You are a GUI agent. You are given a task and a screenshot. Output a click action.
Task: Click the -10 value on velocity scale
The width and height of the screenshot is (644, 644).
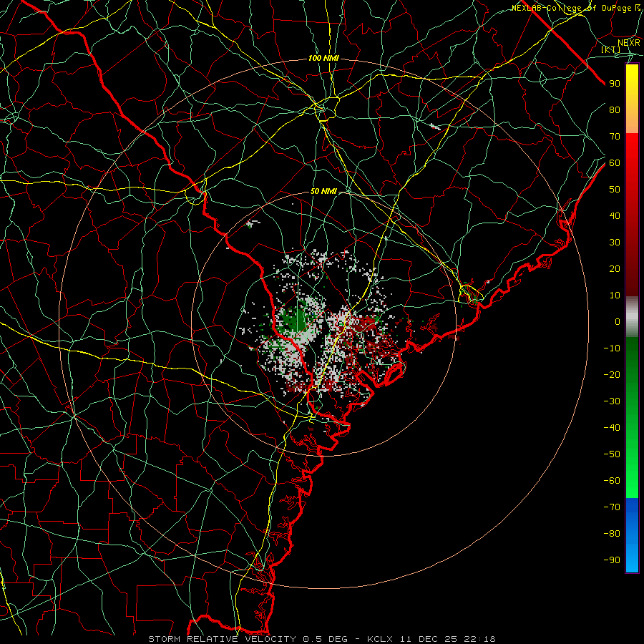point(612,348)
